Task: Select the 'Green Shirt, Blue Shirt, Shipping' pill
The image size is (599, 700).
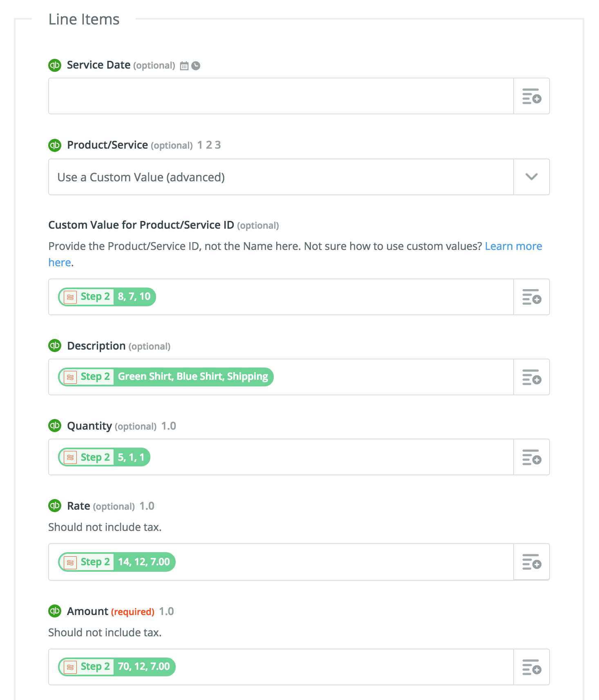Action: point(166,377)
